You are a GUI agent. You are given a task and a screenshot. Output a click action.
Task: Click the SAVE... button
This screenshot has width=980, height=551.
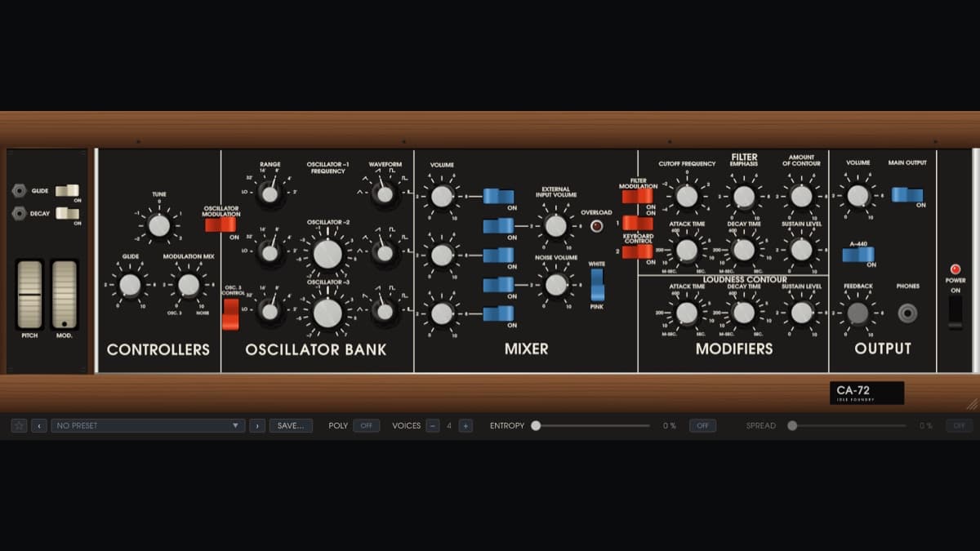[291, 425]
